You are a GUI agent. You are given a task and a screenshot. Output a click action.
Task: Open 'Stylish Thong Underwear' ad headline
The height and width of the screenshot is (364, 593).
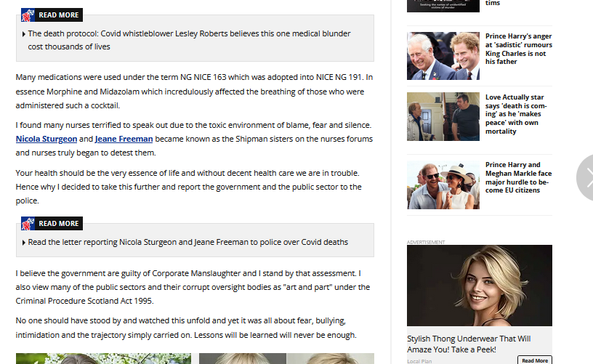pos(469,344)
